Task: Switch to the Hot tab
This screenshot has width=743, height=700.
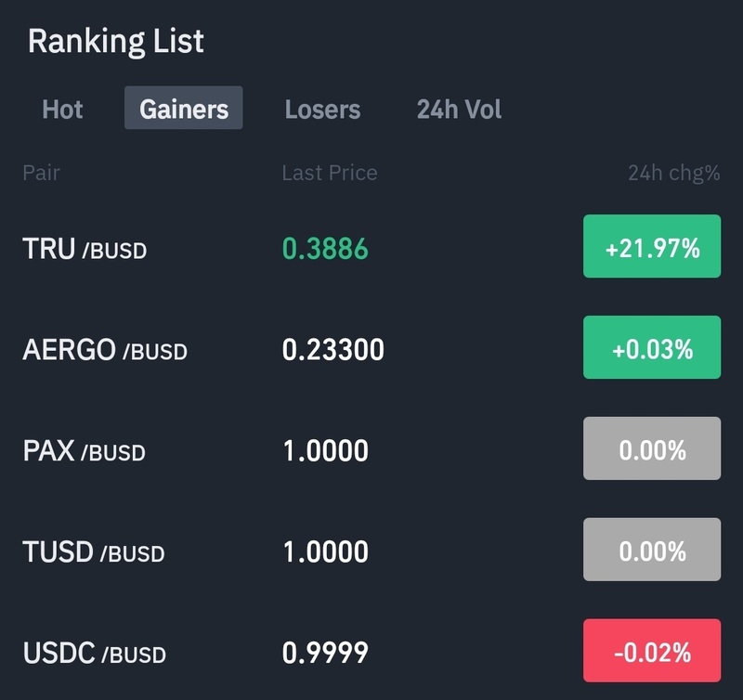Action: 62,109
